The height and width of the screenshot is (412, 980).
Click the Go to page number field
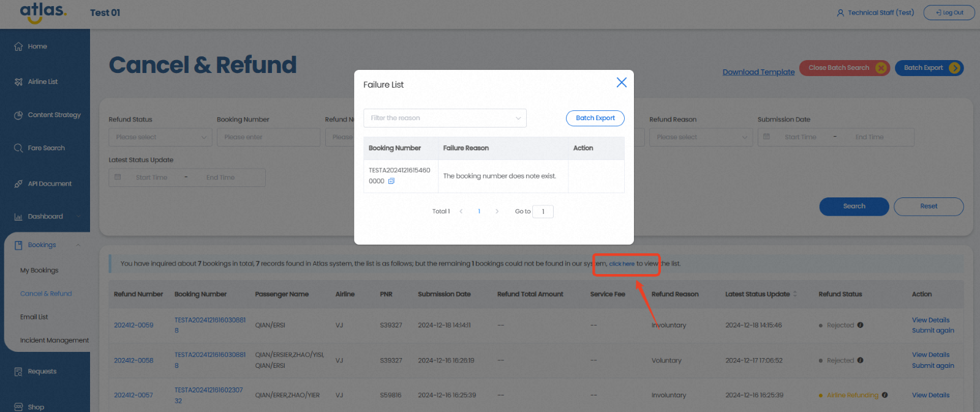pos(543,212)
